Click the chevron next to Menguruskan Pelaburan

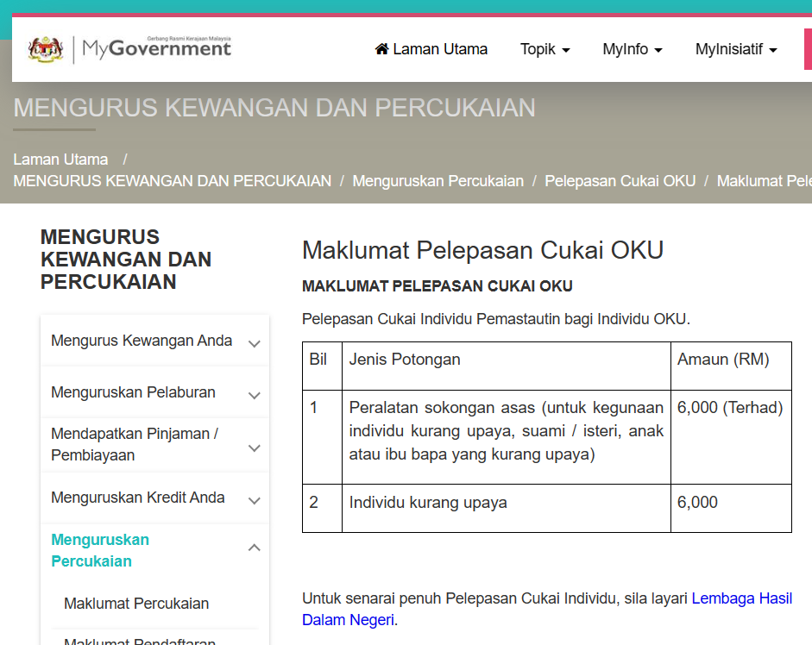(x=254, y=394)
